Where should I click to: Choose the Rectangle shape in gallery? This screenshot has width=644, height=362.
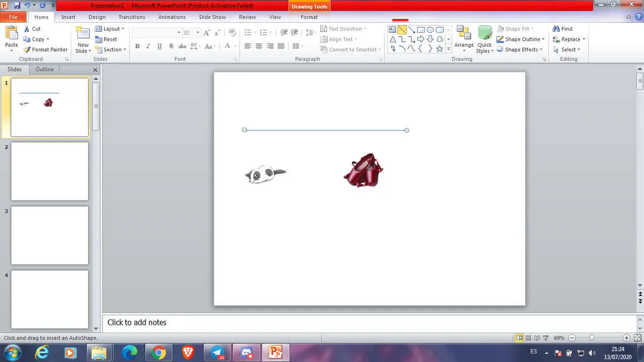coord(421,30)
